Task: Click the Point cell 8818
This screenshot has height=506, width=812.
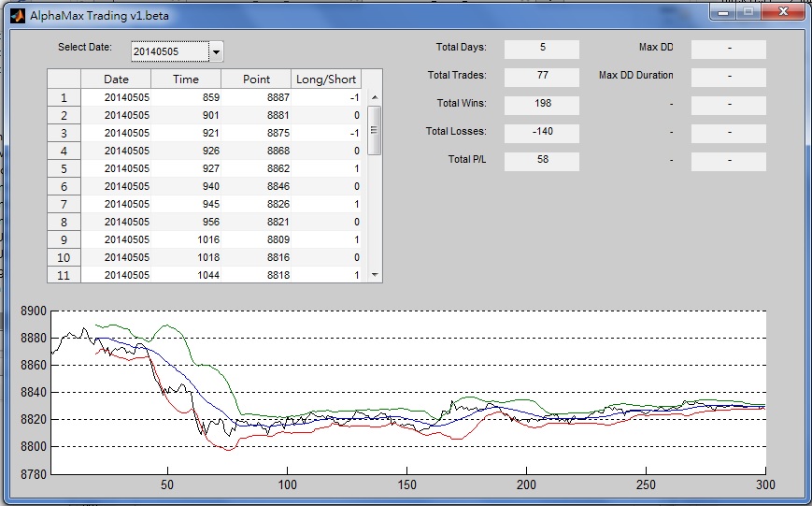Action: coord(256,275)
